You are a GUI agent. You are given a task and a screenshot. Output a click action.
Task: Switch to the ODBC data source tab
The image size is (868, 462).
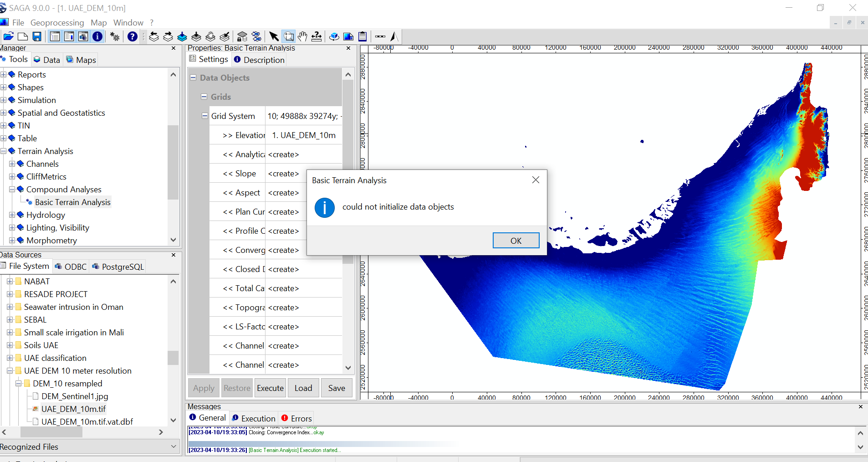pyautogui.click(x=71, y=267)
